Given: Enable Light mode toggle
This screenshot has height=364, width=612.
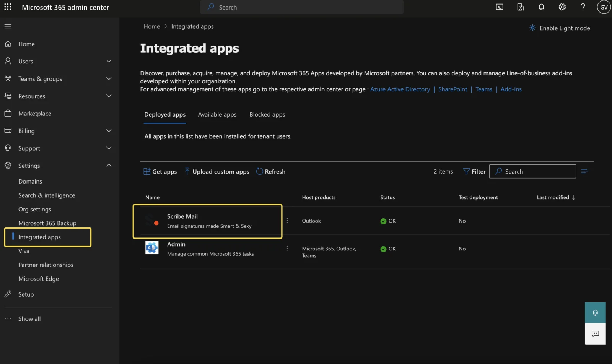Looking at the screenshot, I should point(560,28).
